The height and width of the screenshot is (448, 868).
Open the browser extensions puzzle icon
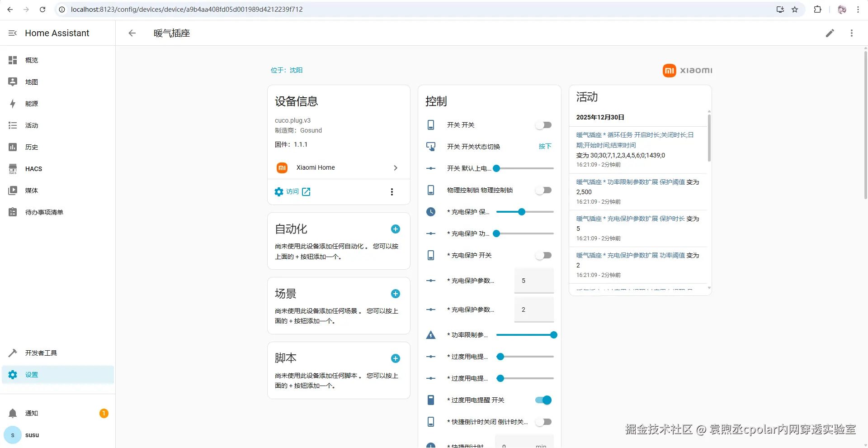[817, 10]
